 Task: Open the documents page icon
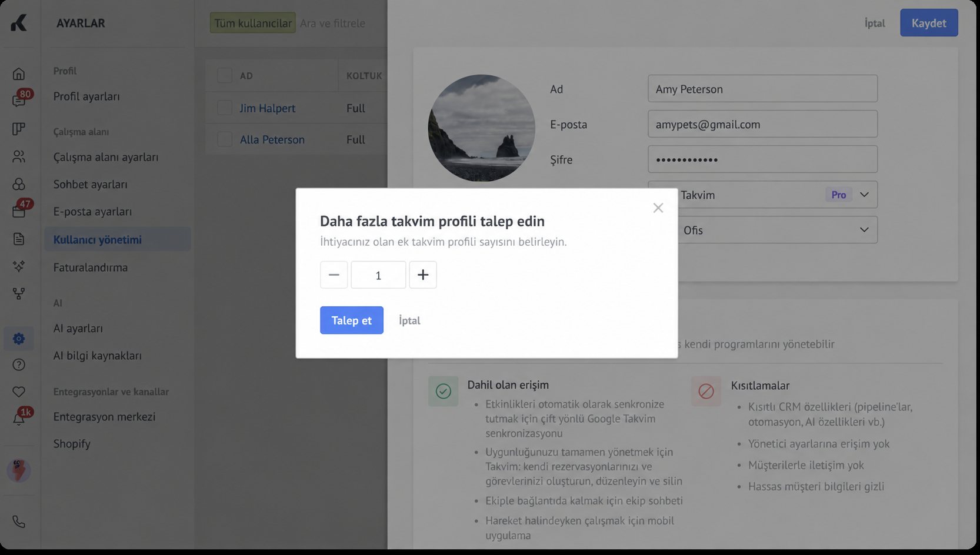[19, 239]
